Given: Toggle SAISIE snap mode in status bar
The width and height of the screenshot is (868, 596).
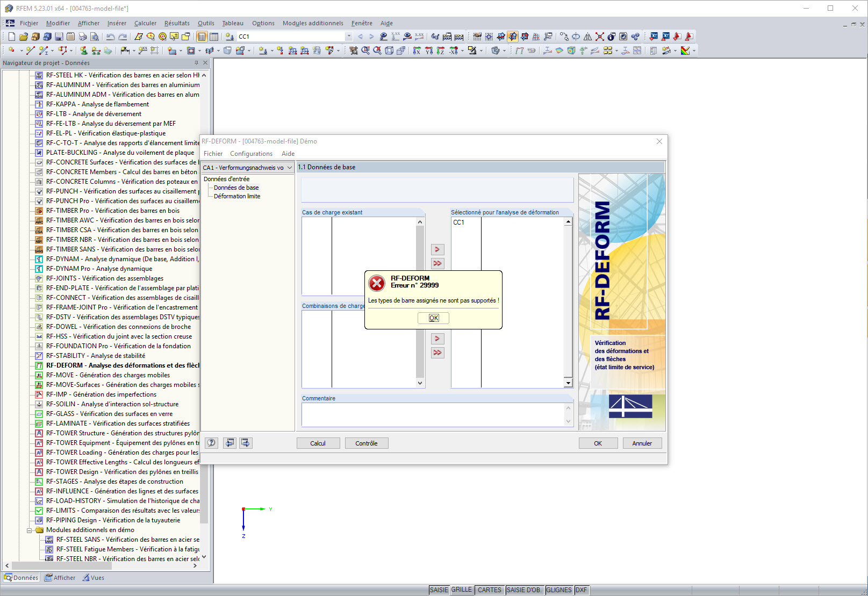Looking at the screenshot, I should (439, 590).
